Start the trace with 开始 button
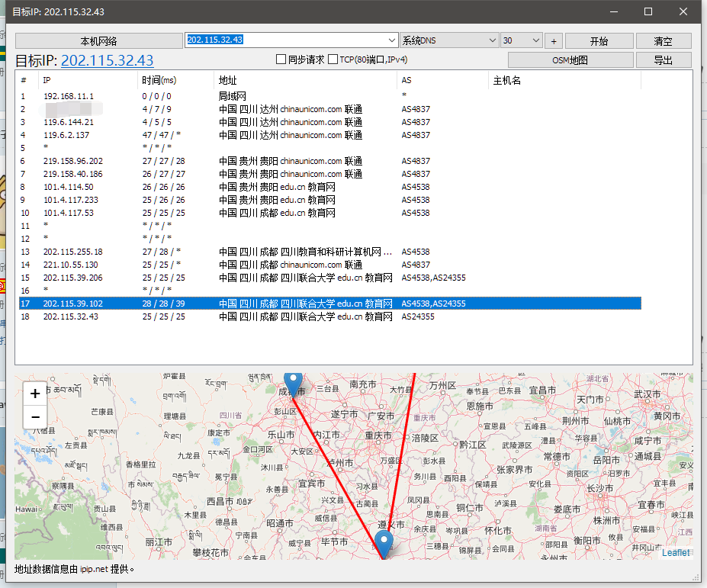The width and height of the screenshot is (707, 588). point(599,41)
